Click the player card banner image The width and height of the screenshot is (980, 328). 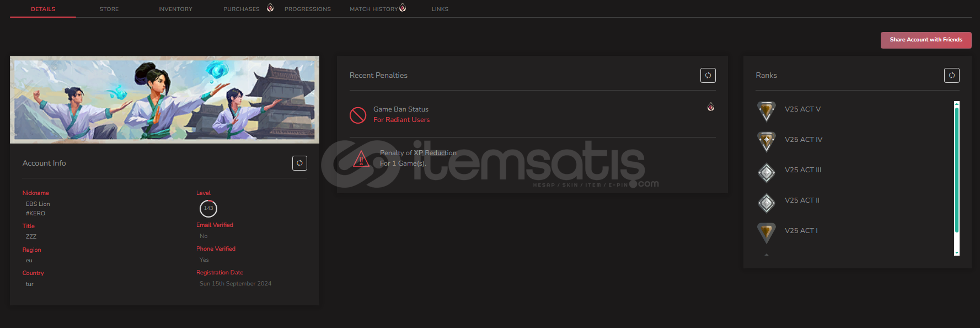[x=164, y=99]
